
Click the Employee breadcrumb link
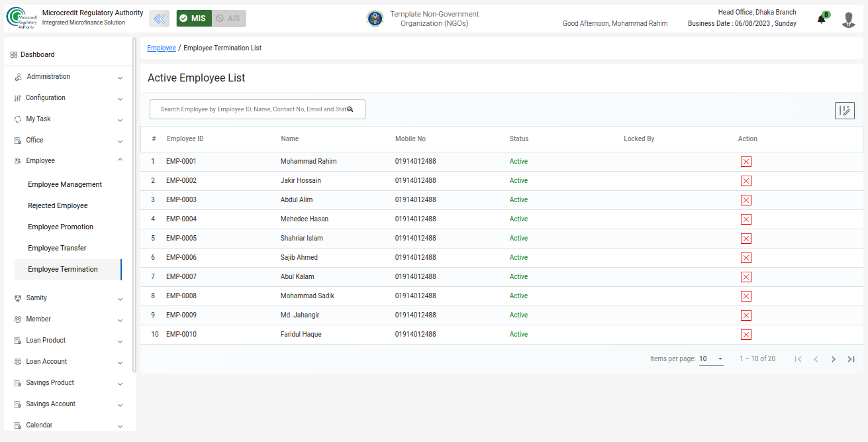tap(162, 48)
